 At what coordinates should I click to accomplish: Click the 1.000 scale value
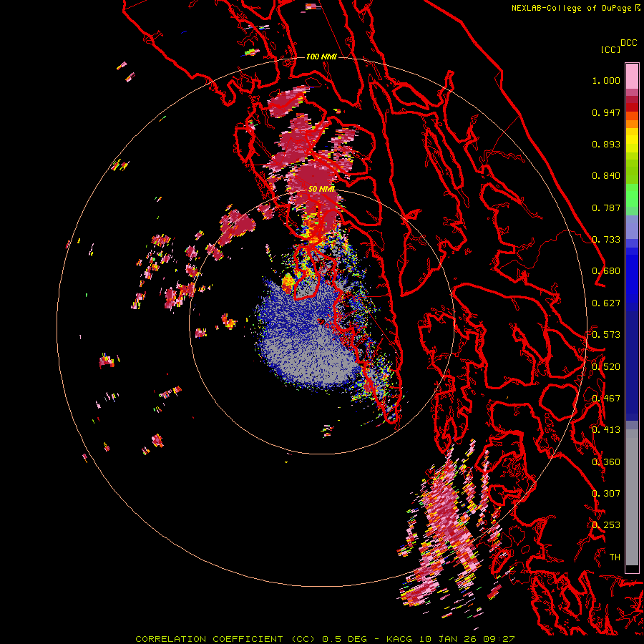(606, 80)
